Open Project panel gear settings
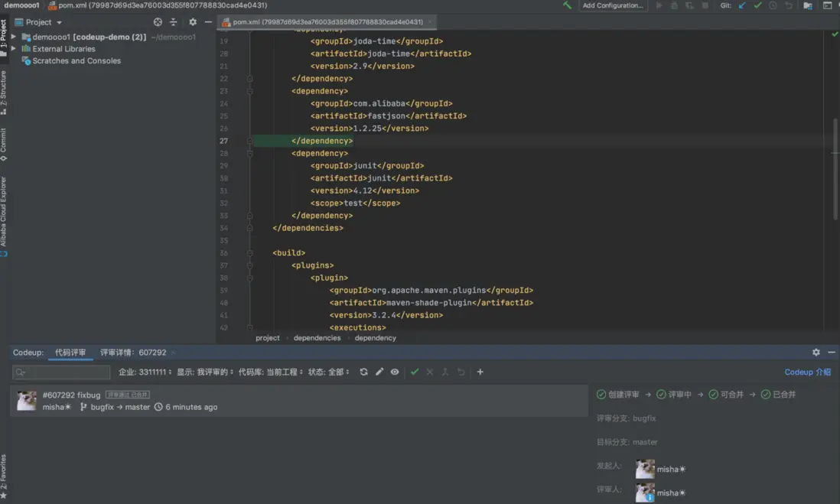 (x=193, y=22)
